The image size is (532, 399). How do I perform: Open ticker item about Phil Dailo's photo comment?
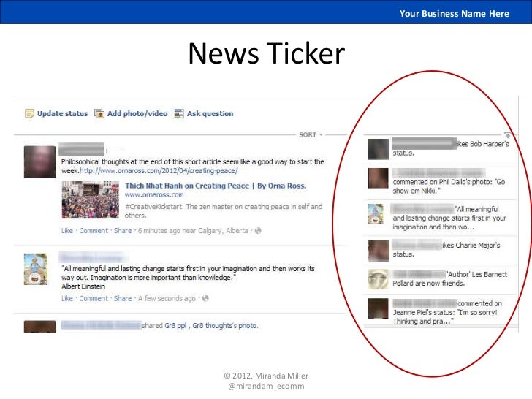441,182
